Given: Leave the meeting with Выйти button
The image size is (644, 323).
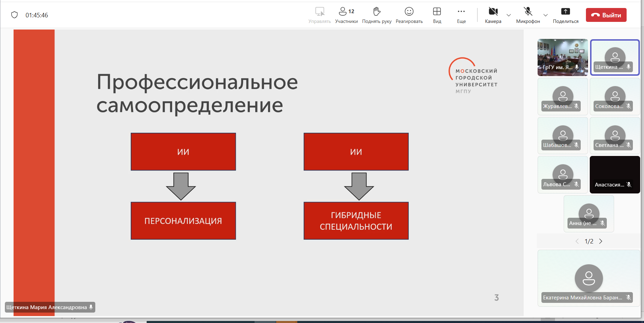Looking at the screenshot, I should point(606,15).
